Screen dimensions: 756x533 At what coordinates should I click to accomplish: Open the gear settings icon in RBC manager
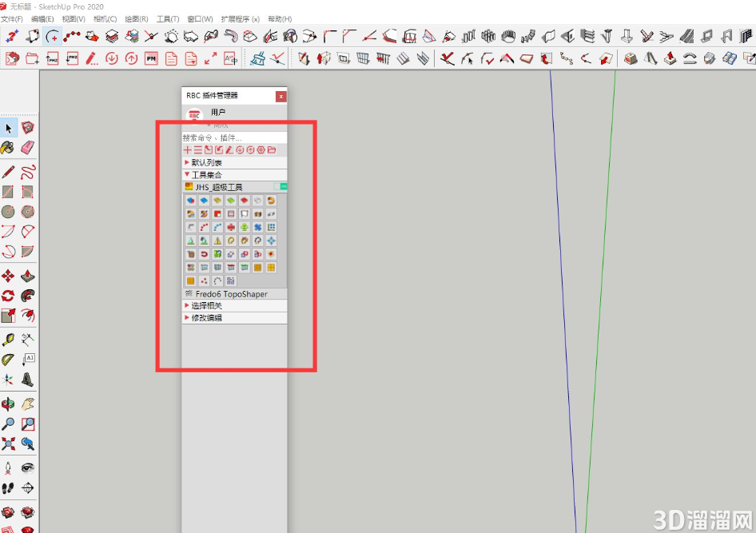(x=261, y=150)
